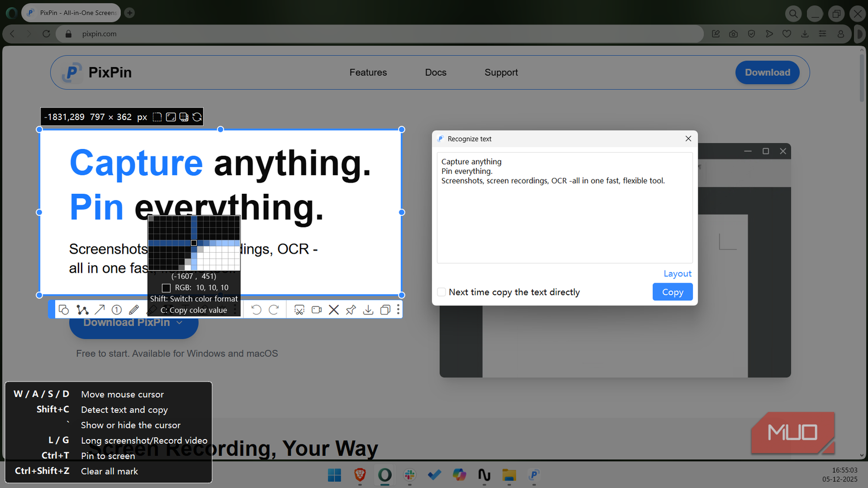The width and height of the screenshot is (868, 488).
Task: Undo the last annotation
Action: point(256,310)
